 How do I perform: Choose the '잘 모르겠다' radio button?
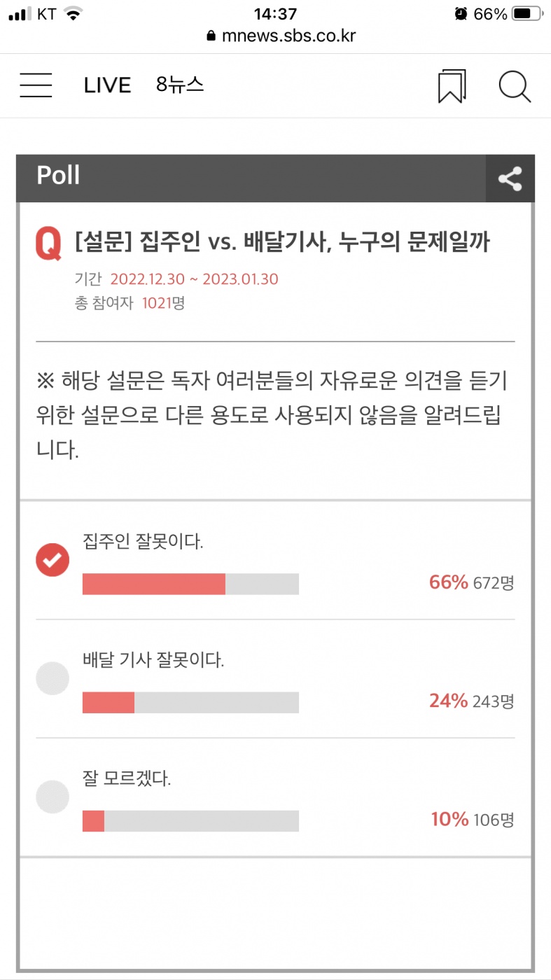click(53, 796)
